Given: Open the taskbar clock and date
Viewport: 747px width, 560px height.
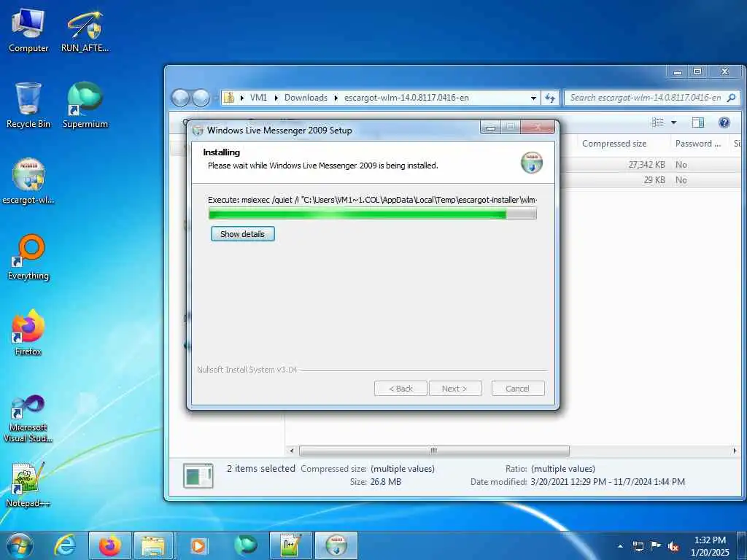Looking at the screenshot, I should point(710,546).
